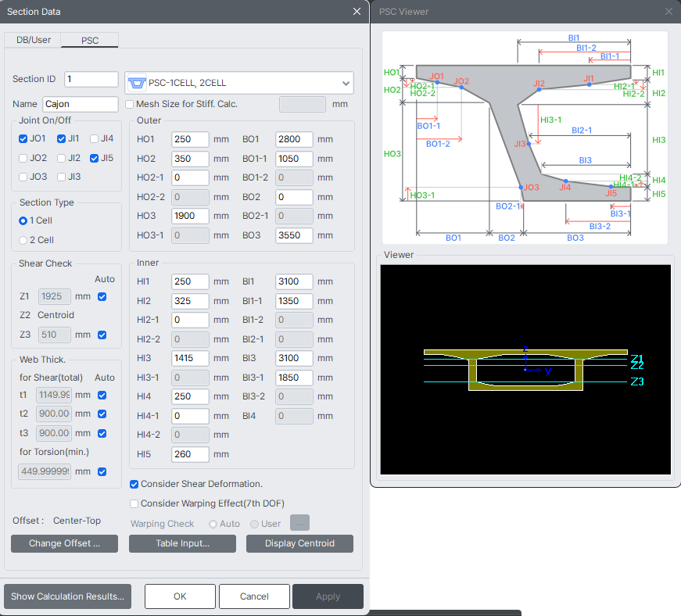Screen dimensions: 681x616
Task: Click the Section ID input field
Action: [91, 80]
